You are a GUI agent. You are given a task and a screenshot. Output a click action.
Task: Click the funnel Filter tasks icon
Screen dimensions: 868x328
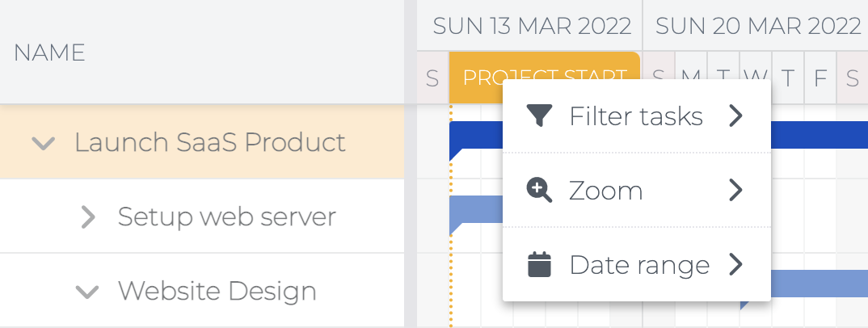[x=538, y=116]
